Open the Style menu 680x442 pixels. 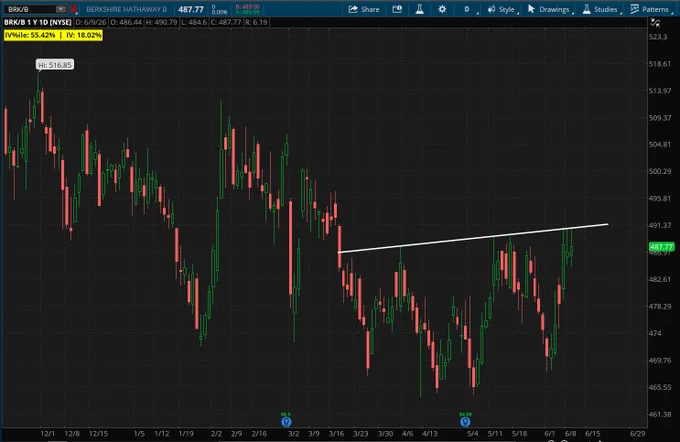click(x=501, y=9)
